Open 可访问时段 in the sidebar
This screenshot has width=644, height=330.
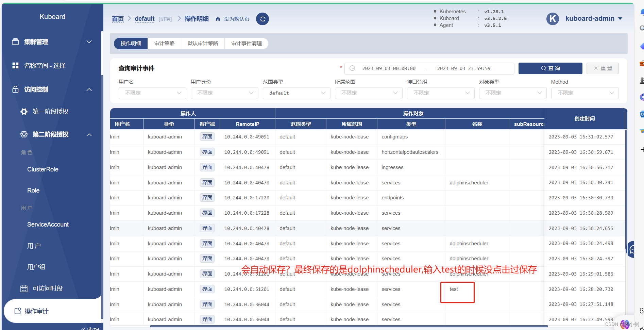pyautogui.click(x=48, y=288)
